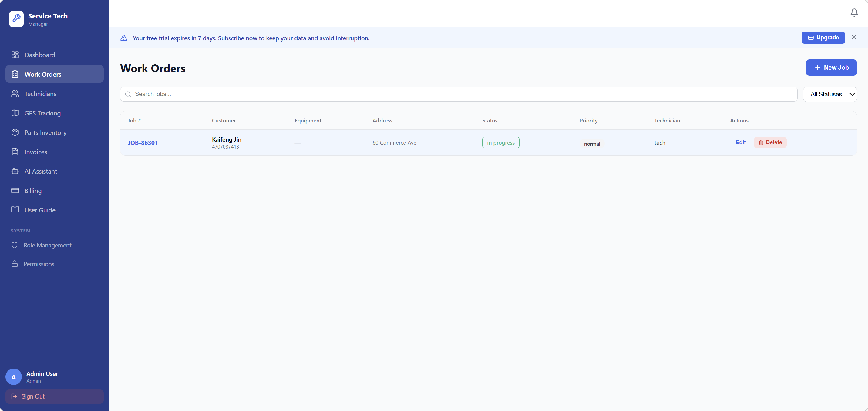
Task: Open the All Statuses dropdown
Action: tap(829, 94)
